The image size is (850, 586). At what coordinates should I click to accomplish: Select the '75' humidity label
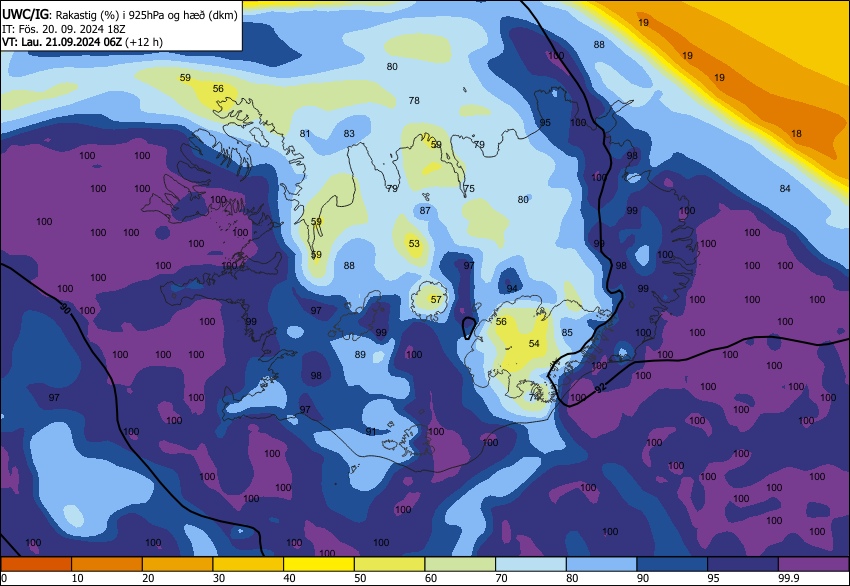tap(469, 188)
